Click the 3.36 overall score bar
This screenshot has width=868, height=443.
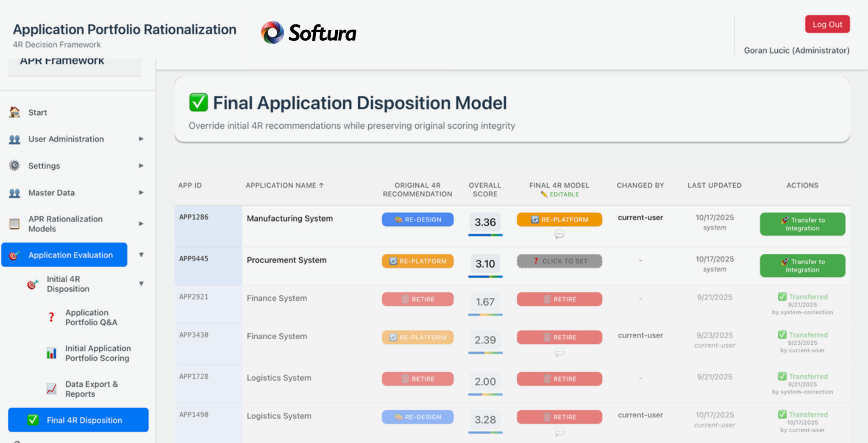(x=485, y=235)
